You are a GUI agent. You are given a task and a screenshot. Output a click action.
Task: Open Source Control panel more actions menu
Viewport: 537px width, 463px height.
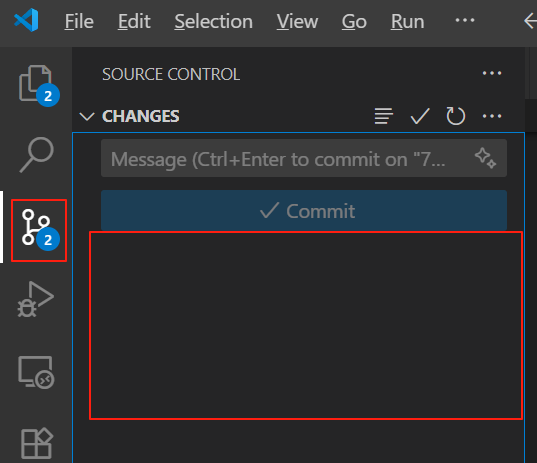coord(492,73)
